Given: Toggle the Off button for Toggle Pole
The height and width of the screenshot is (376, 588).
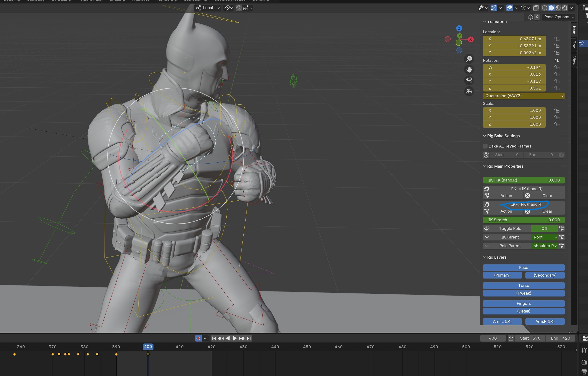Looking at the screenshot, I should click(x=544, y=229).
